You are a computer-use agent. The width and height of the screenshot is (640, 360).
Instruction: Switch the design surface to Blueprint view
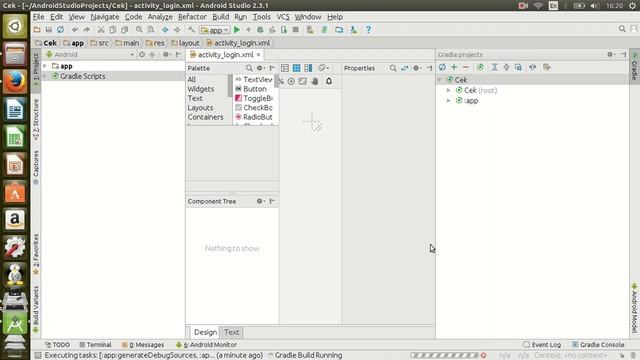[x=297, y=68]
